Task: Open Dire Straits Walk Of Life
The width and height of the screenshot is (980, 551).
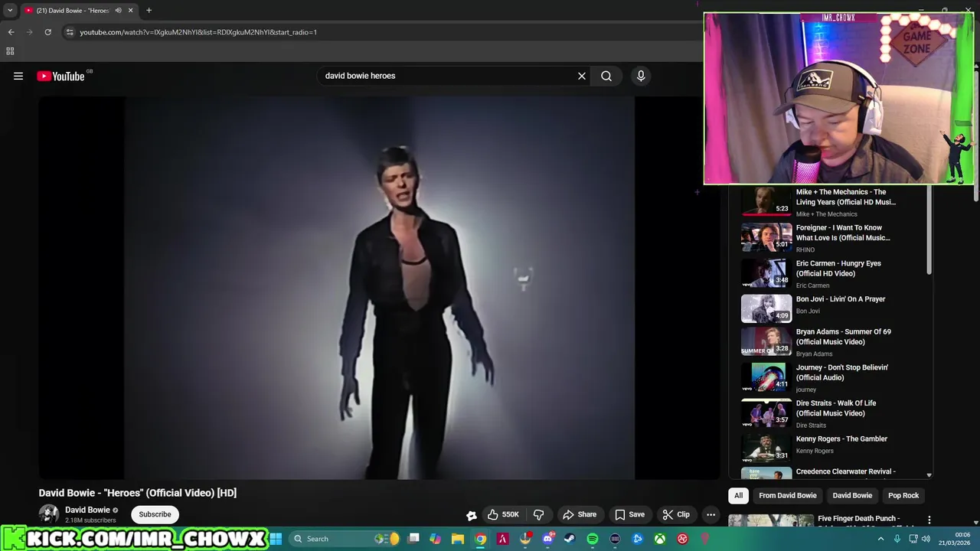Action: click(x=836, y=408)
